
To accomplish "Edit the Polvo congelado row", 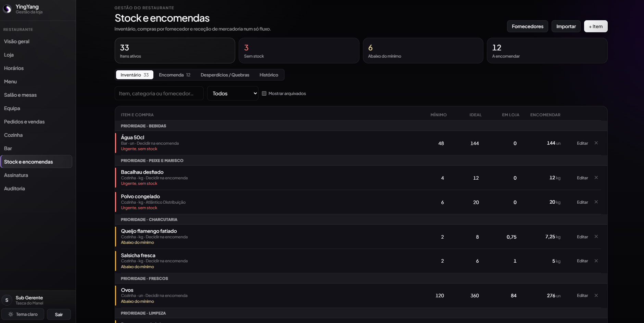I will click(x=582, y=202).
